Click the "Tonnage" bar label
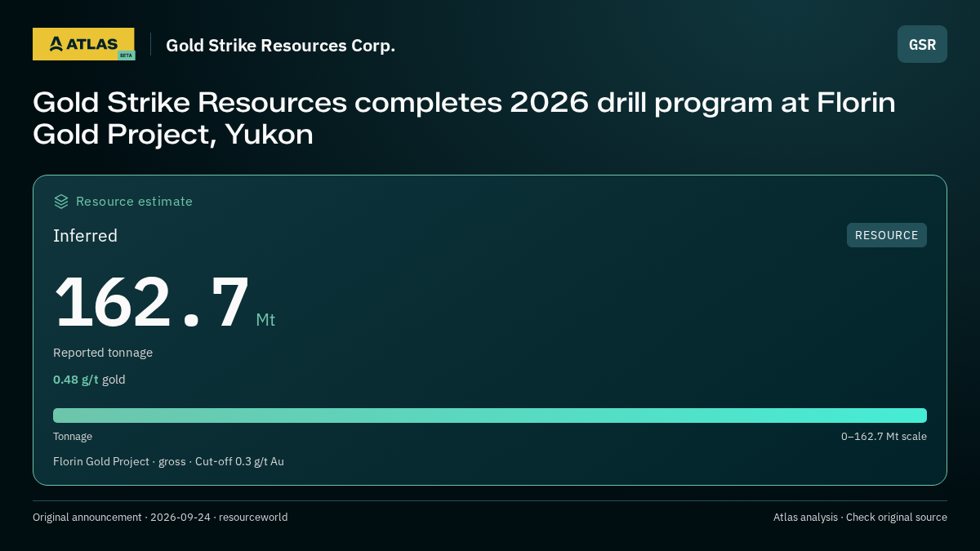 (73, 437)
